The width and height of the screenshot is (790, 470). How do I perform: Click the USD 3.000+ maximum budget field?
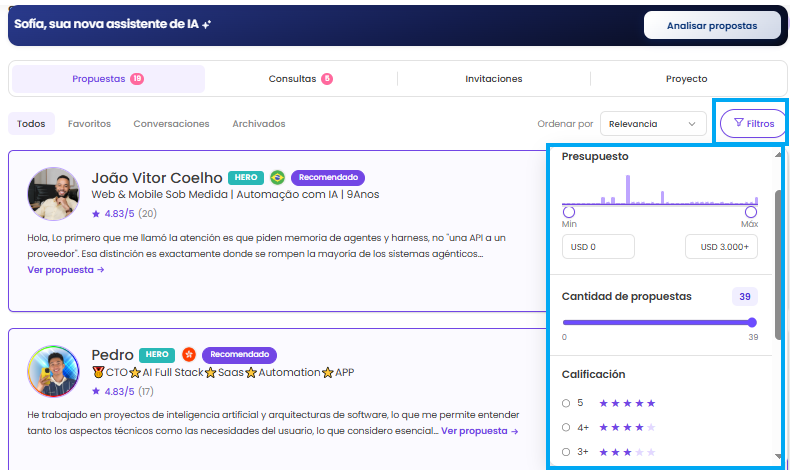(721, 247)
